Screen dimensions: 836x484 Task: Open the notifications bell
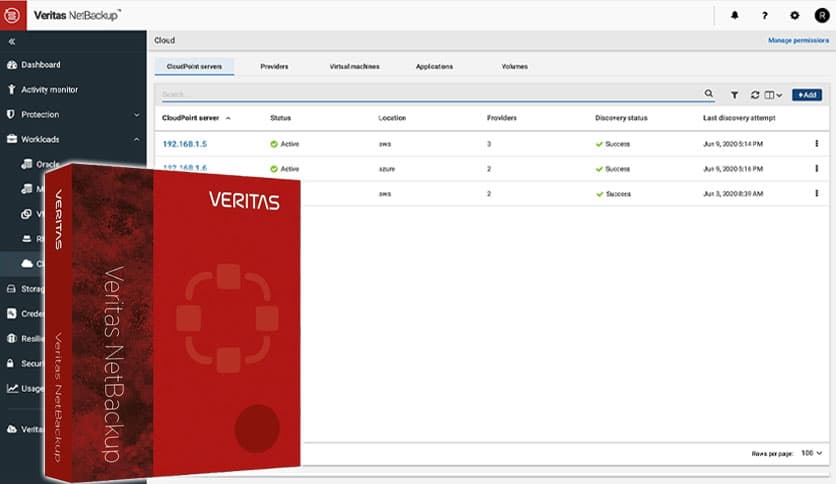(734, 15)
